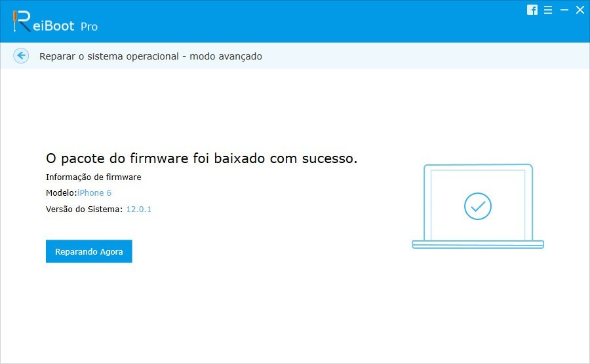Image resolution: width=590 pixels, height=364 pixels.
Task: Click the 'Reparar o sistema operacional' header text
Action: point(109,56)
